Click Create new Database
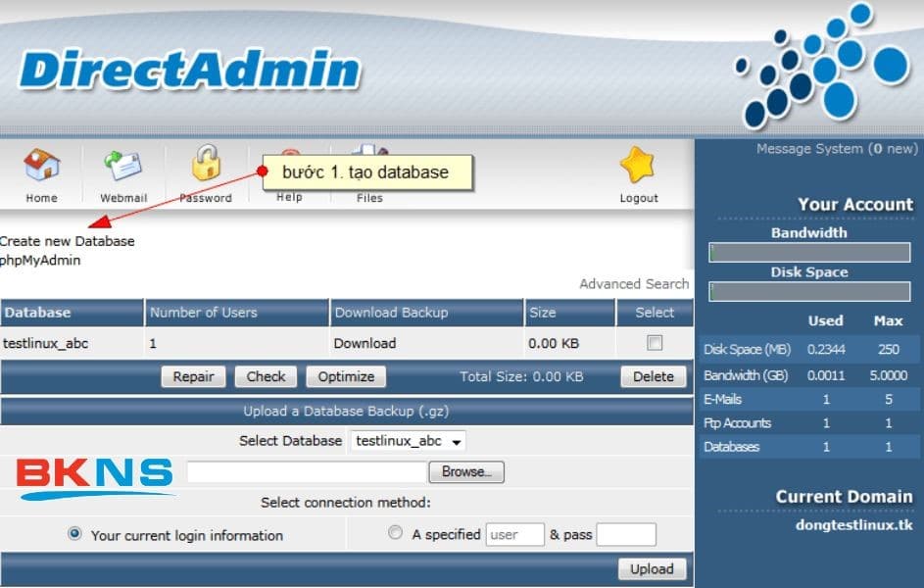924x588 pixels. pos(69,240)
